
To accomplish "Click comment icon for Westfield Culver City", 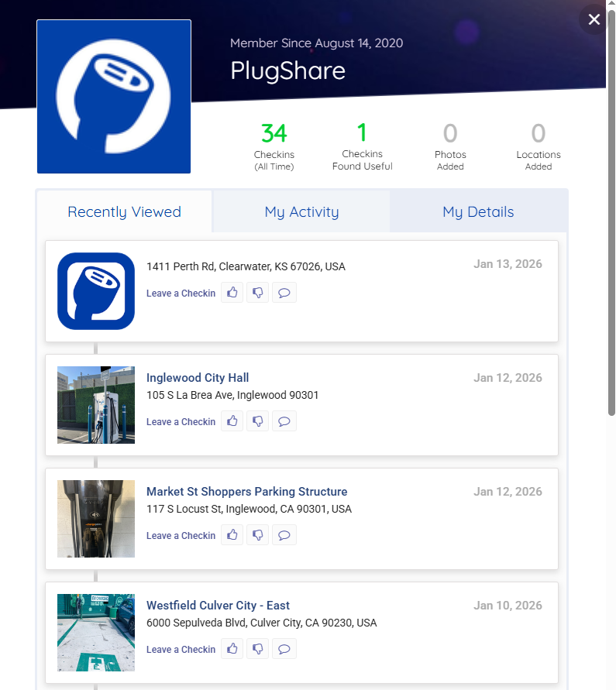I will (x=284, y=649).
